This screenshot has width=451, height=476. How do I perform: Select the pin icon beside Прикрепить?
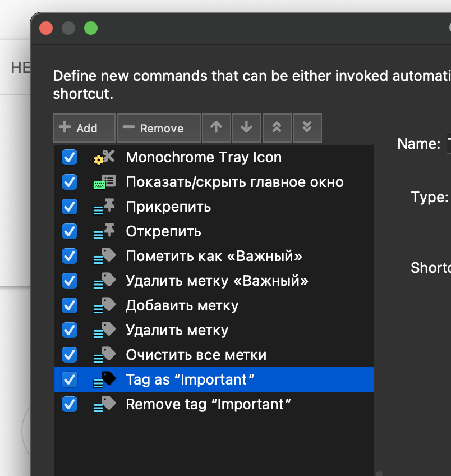103,207
